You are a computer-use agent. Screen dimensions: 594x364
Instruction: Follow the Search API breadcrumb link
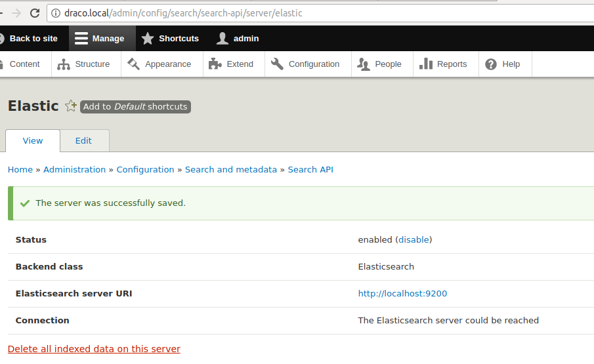click(x=310, y=169)
